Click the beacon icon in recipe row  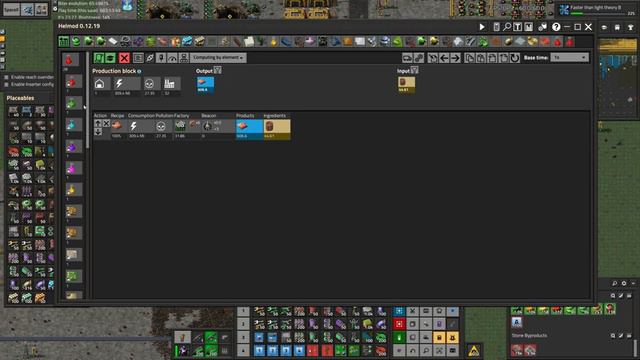[207, 126]
